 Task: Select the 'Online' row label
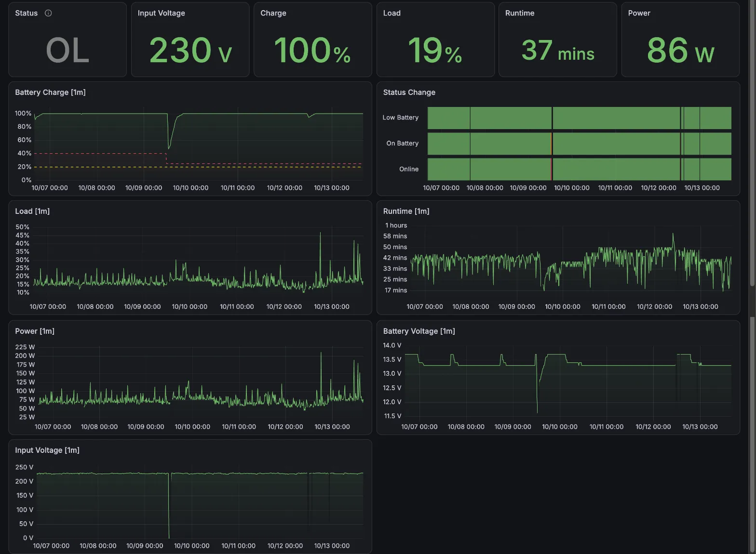409,169
